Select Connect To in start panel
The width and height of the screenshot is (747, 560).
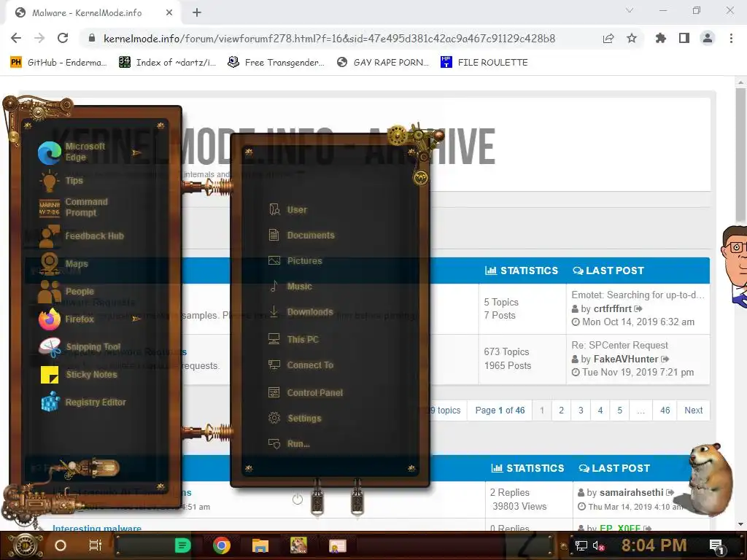301,365
